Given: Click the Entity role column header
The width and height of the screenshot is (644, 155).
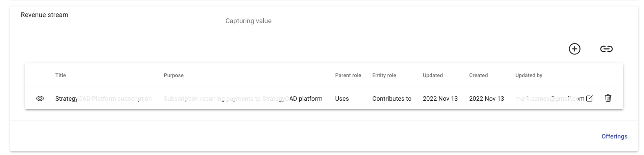Looking at the screenshot, I should [x=384, y=75].
